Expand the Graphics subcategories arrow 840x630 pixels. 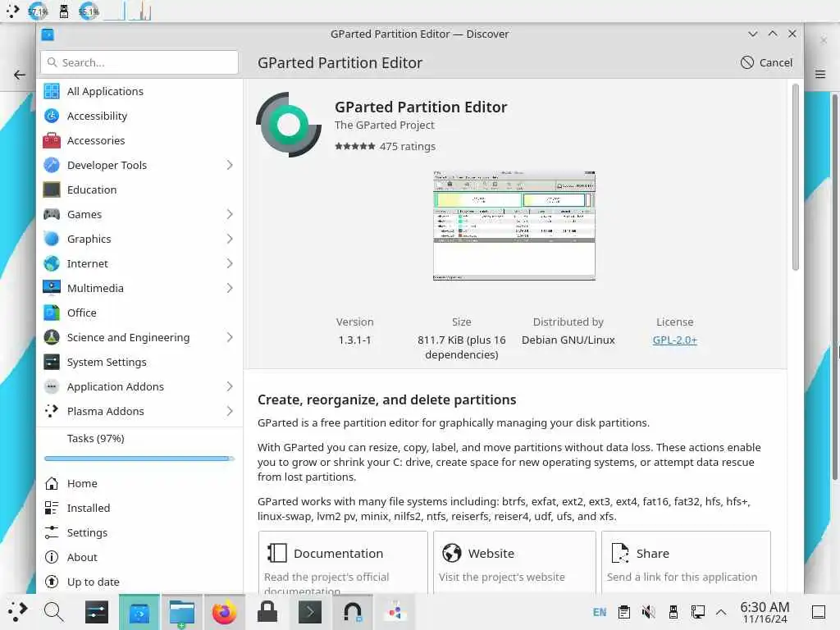click(x=230, y=239)
